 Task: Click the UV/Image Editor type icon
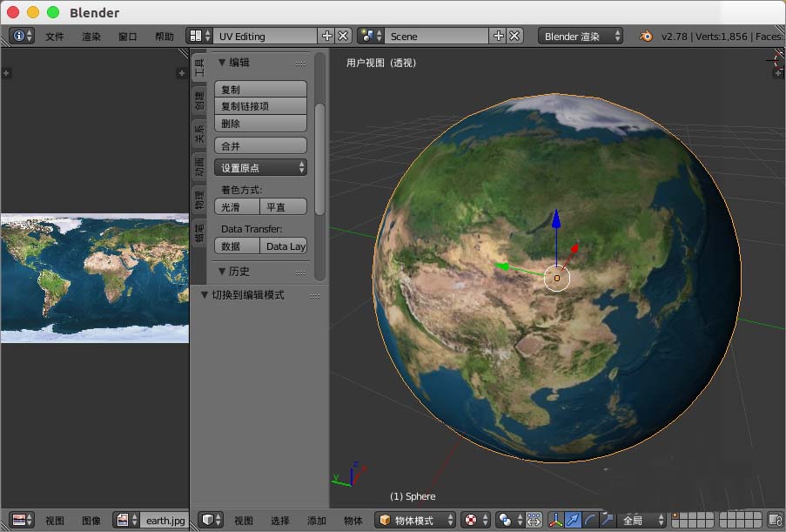(19, 520)
